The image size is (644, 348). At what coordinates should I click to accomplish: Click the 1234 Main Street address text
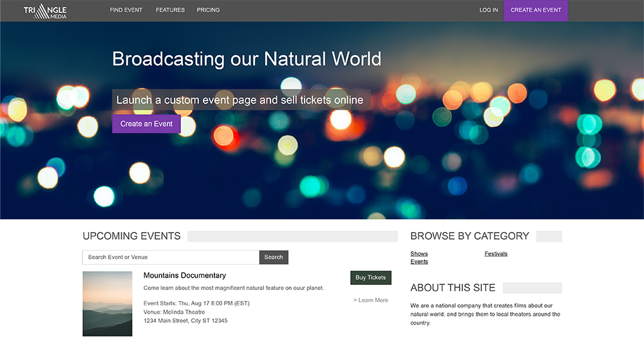(x=185, y=320)
